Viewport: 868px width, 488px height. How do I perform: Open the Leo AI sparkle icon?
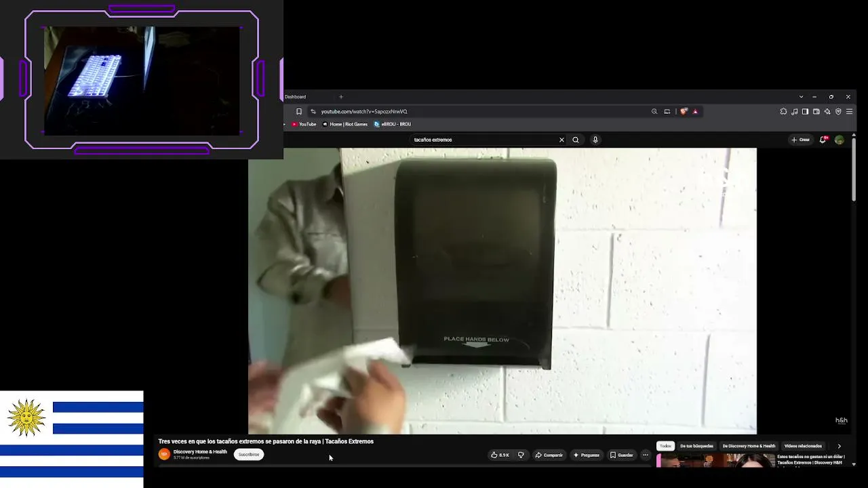827,111
